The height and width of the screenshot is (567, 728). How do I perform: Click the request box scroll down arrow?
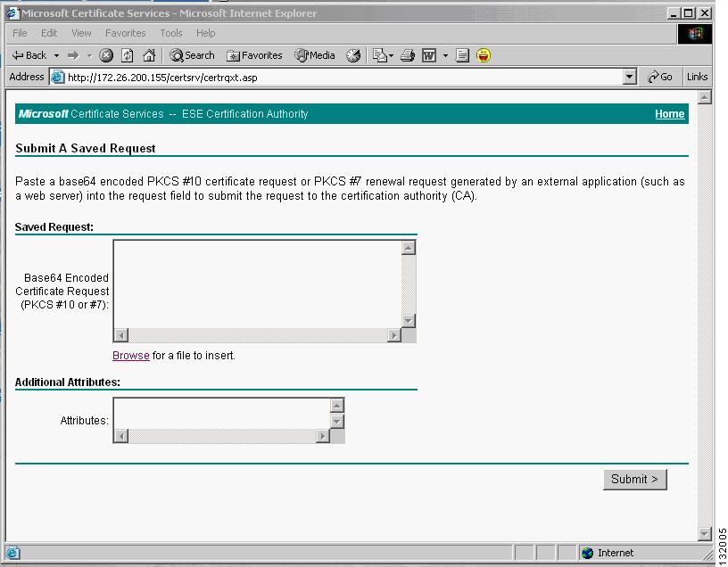[408, 321]
